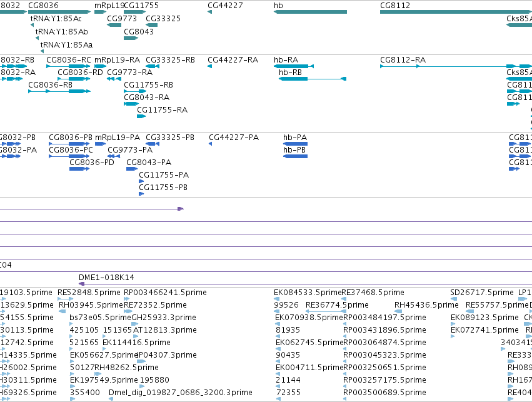This screenshot has width=532, height=402.
Task: Select the CG44227 gene label
Action: click(225, 6)
